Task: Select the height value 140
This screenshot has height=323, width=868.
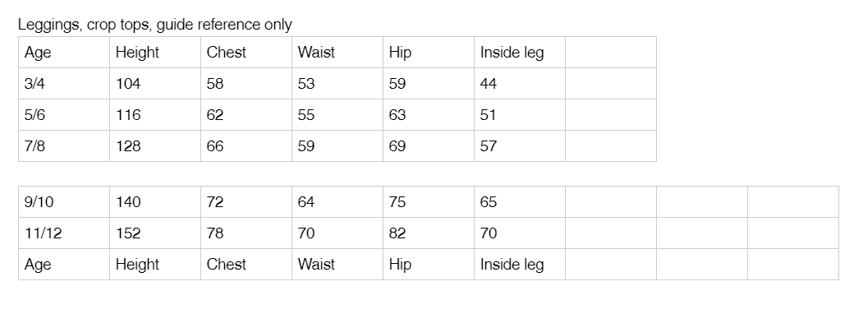Action: click(155, 201)
